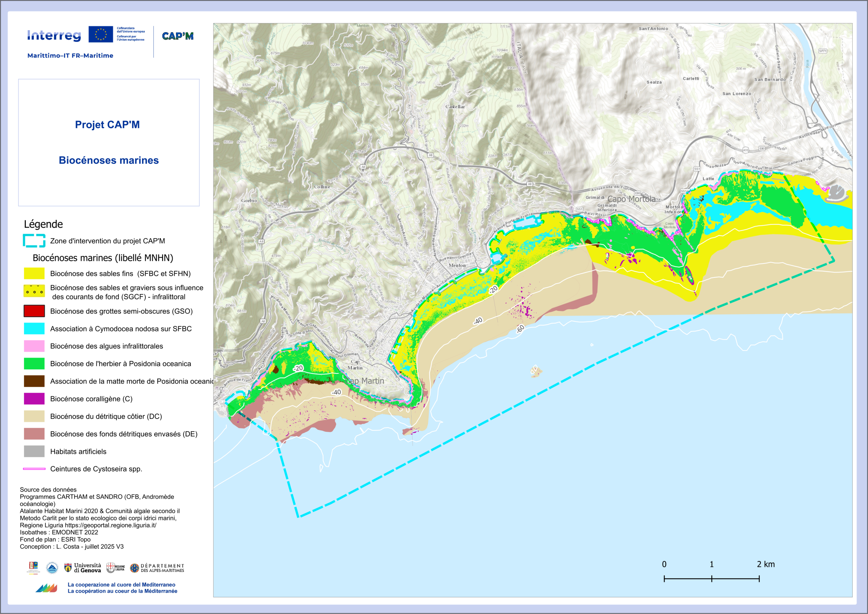
Task: Click the red grottes semi-obscures swatch
Action: point(34,311)
